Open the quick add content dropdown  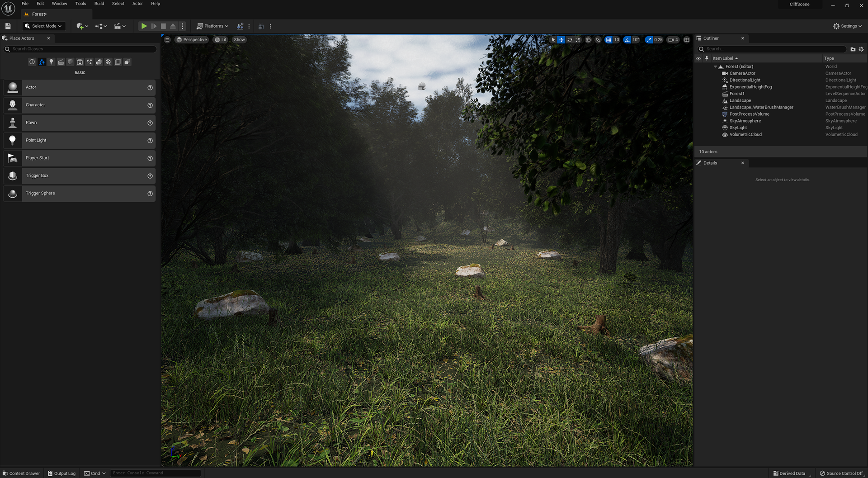82,26
